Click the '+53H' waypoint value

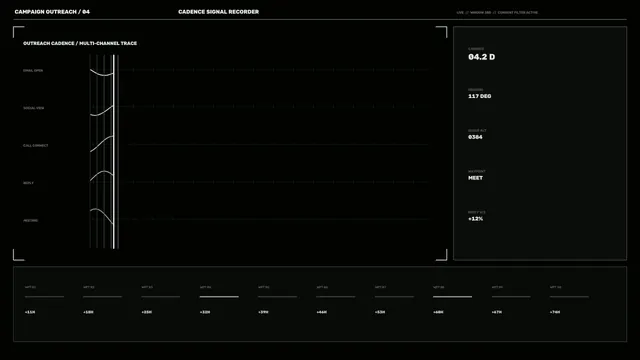tap(380, 312)
